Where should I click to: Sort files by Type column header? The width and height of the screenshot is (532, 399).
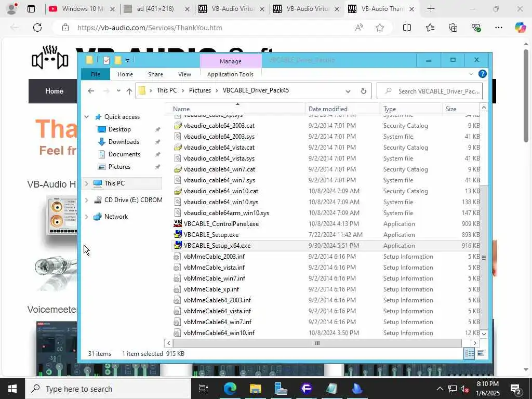click(411, 109)
